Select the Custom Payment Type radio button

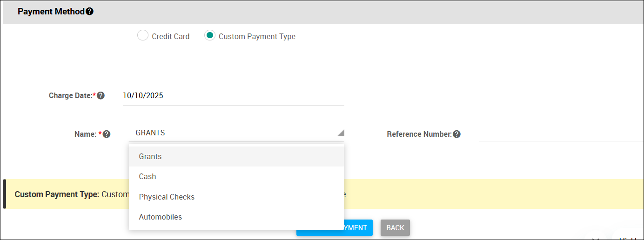point(210,36)
